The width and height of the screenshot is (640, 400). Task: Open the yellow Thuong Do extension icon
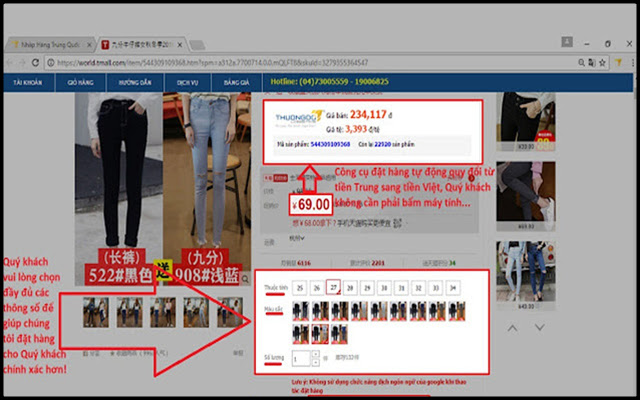pyautogui.click(x=618, y=62)
